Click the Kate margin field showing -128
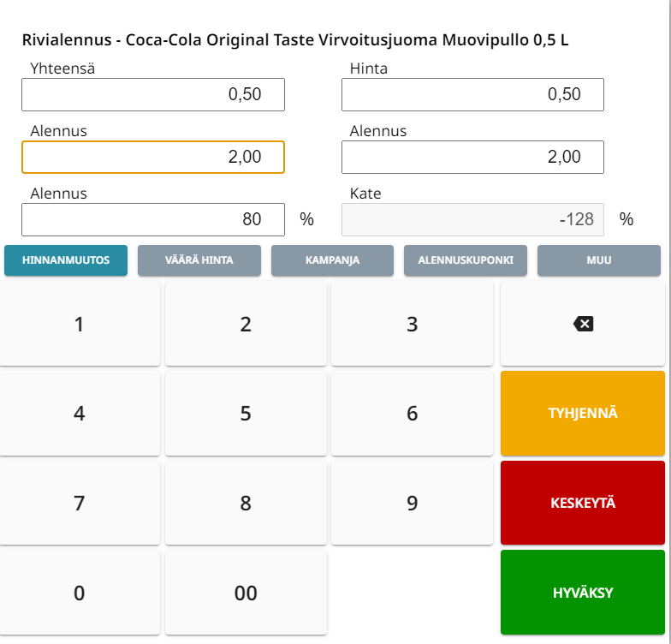This screenshot has height=644, width=671. pyautogui.click(x=472, y=219)
